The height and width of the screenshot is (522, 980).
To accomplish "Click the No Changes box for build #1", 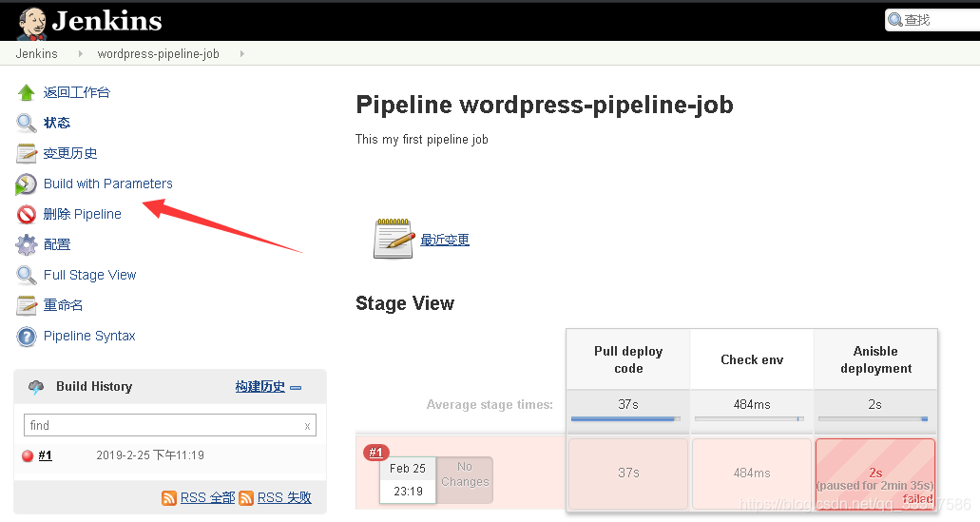I will click(465, 480).
